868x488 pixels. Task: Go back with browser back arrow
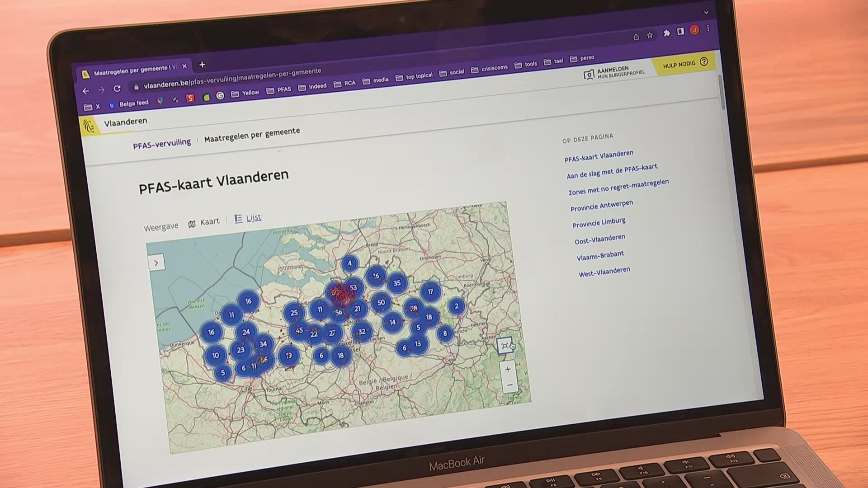coord(86,91)
